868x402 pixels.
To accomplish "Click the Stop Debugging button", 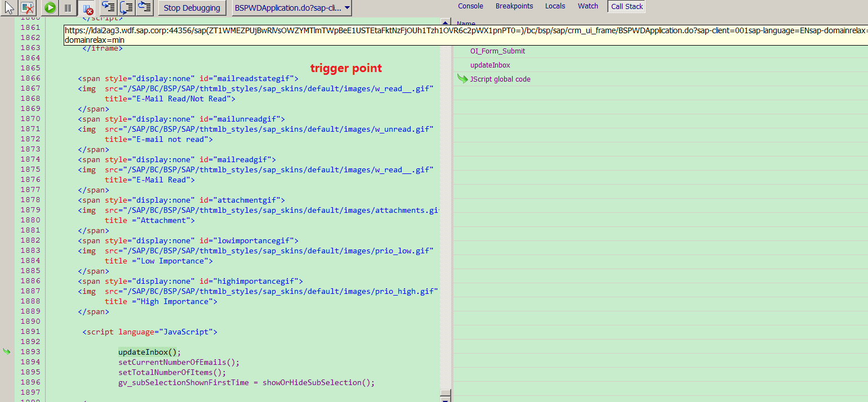I will (x=192, y=8).
